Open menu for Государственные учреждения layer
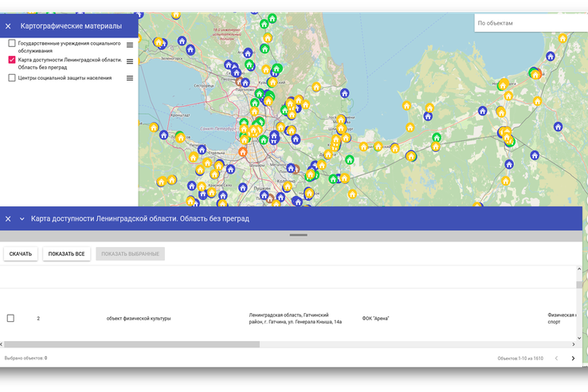 point(130,45)
